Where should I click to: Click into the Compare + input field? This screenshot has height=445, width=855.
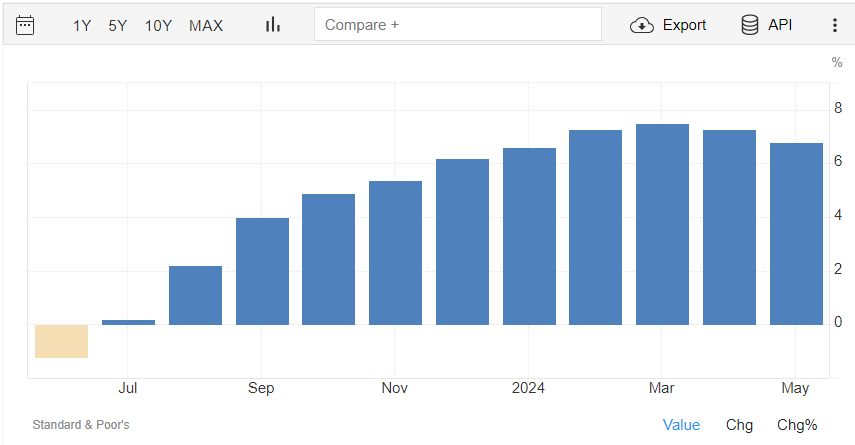pos(457,25)
